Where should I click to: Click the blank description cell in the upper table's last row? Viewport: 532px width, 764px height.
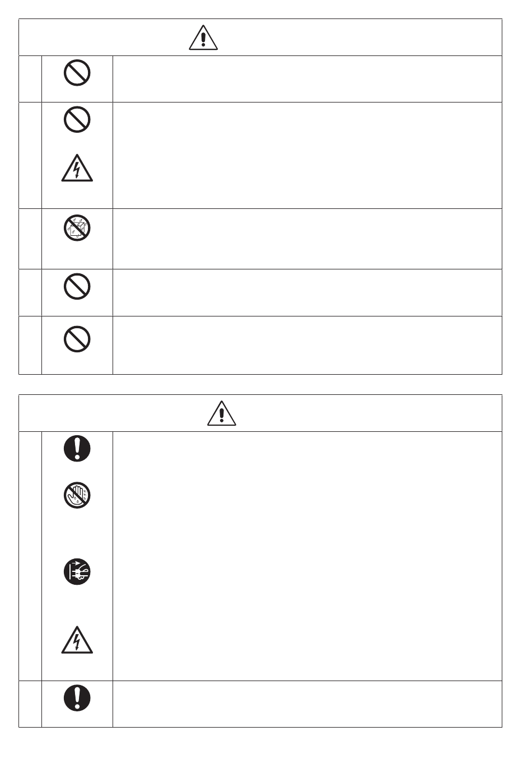point(307,345)
